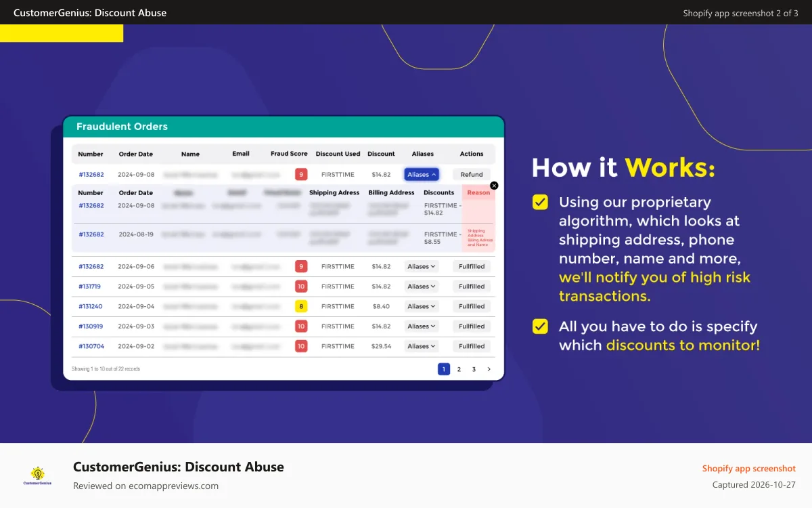Click Fullfilled button for the 2024-09-06 order
The image size is (812, 508).
tap(472, 266)
